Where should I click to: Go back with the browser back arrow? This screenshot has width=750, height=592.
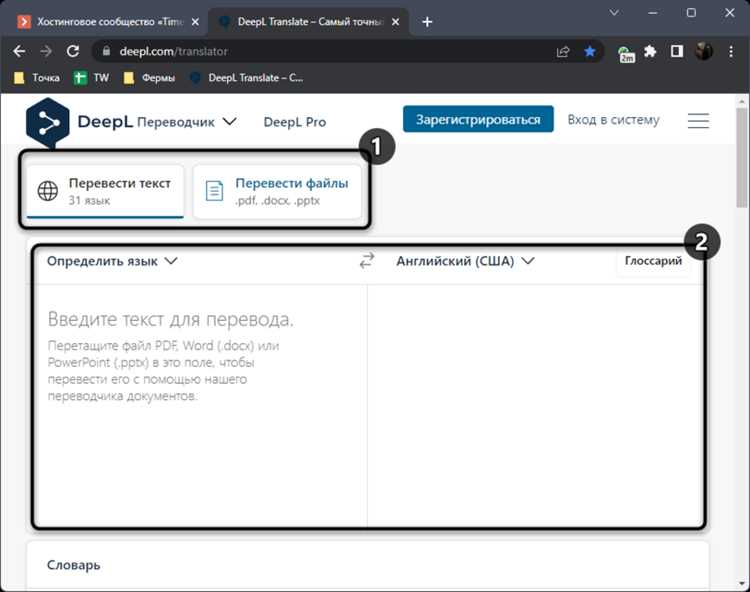[19, 51]
